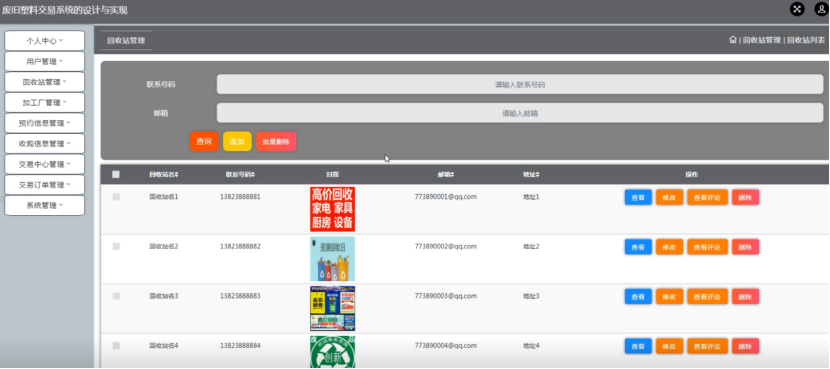
Task: Click 查看评论 button for 回收站名1
Action: pos(707,197)
